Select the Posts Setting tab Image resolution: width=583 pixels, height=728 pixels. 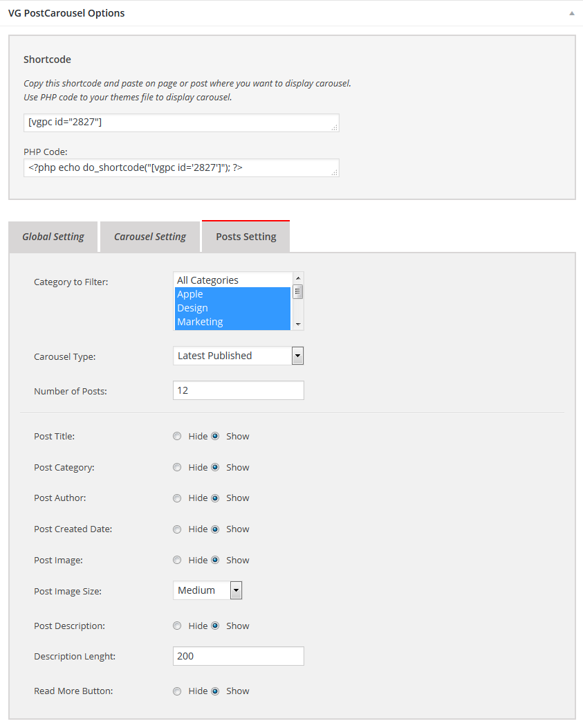tap(246, 237)
